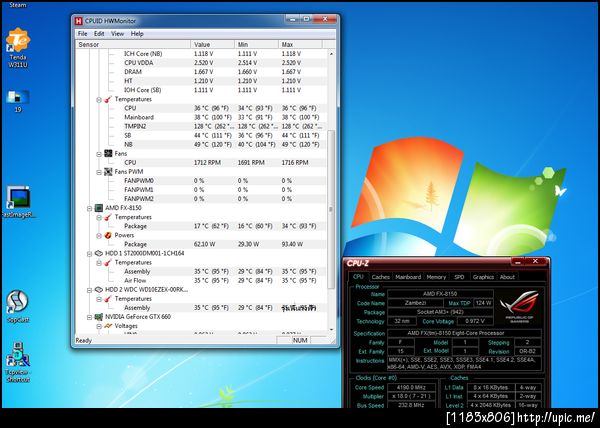
Task: Switch to the Memory tab in CPU-Z
Action: (436, 277)
